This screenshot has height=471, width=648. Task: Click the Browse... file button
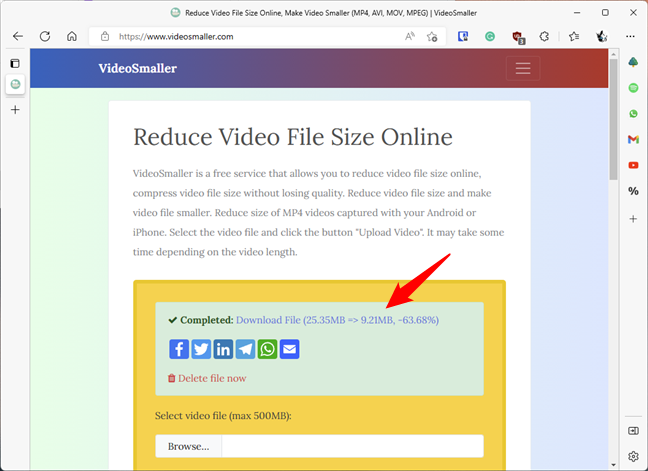click(x=188, y=446)
